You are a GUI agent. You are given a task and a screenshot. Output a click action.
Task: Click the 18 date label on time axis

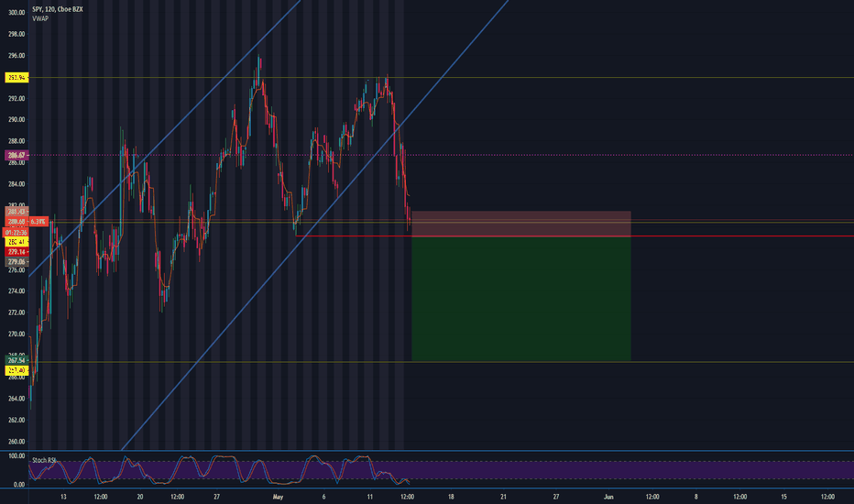(451, 497)
